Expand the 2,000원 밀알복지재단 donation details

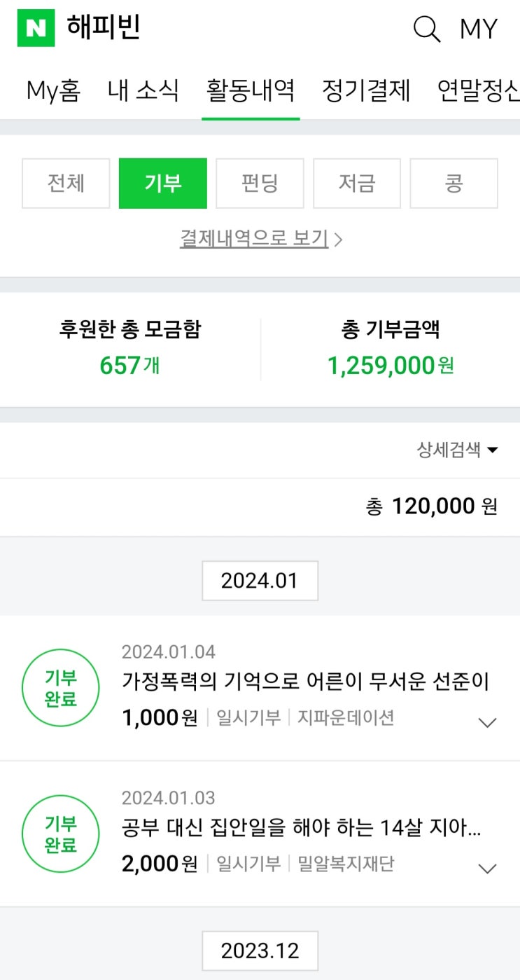pyautogui.click(x=486, y=868)
